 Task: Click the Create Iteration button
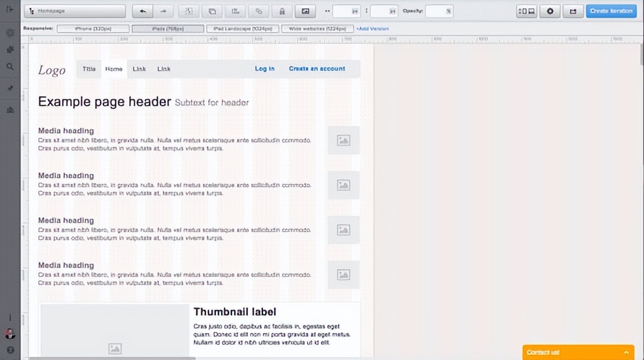point(611,11)
